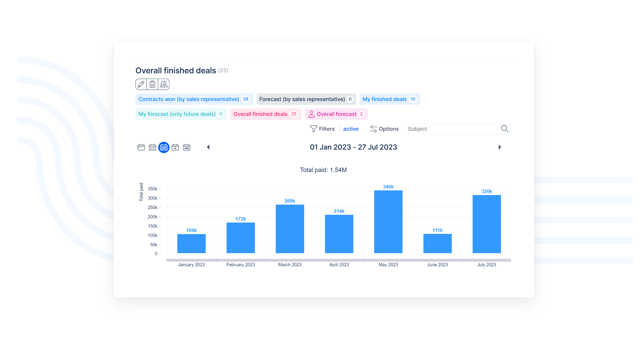Screen dimensions: 644x361
Task: Select My forecast (only future deals)
Action: [181, 114]
